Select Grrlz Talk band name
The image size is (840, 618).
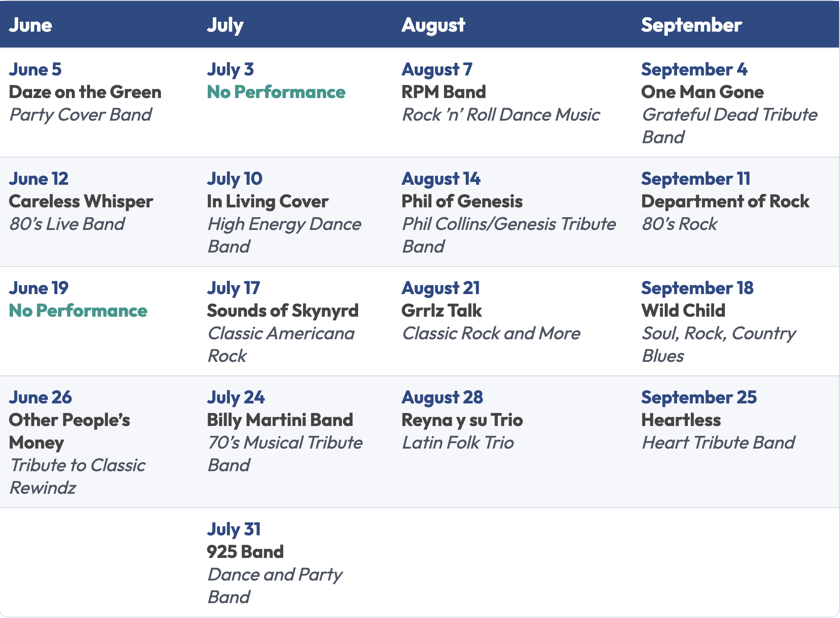(441, 311)
